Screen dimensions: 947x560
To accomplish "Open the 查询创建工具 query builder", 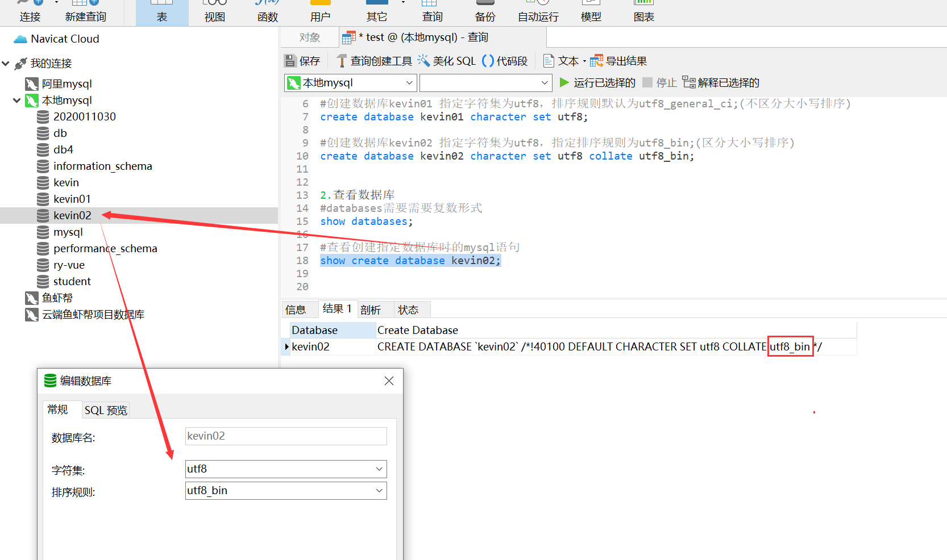I will coord(375,61).
